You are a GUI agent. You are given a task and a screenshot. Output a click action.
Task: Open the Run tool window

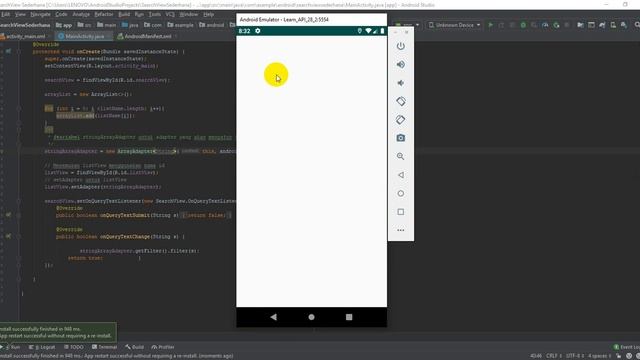[x=11, y=347]
